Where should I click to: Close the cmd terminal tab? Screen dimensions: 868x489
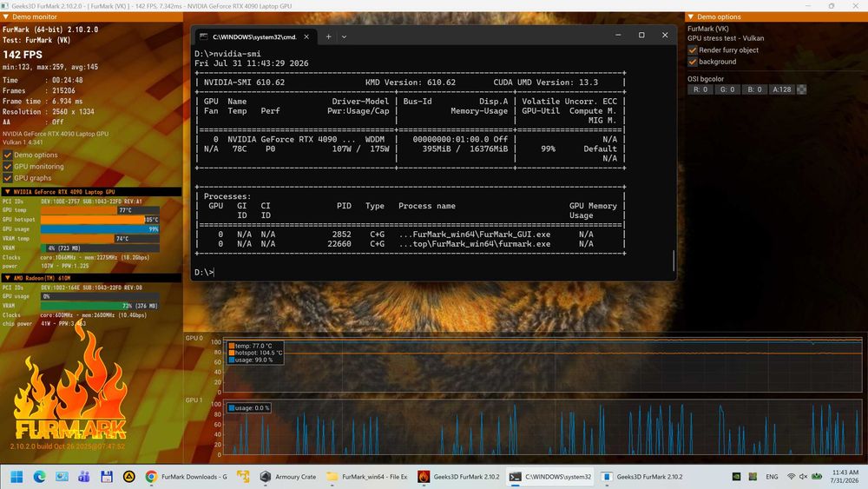[x=306, y=36]
